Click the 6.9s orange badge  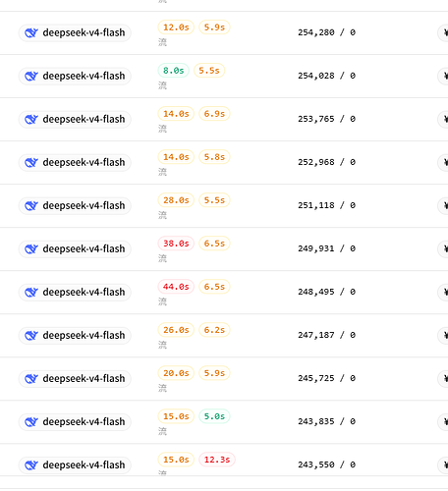214,114
